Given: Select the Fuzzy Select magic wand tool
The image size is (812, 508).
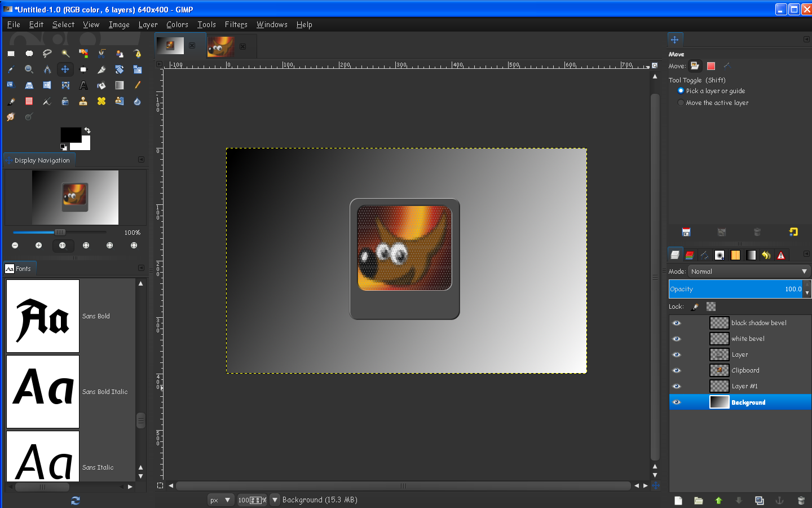Looking at the screenshot, I should (65, 54).
